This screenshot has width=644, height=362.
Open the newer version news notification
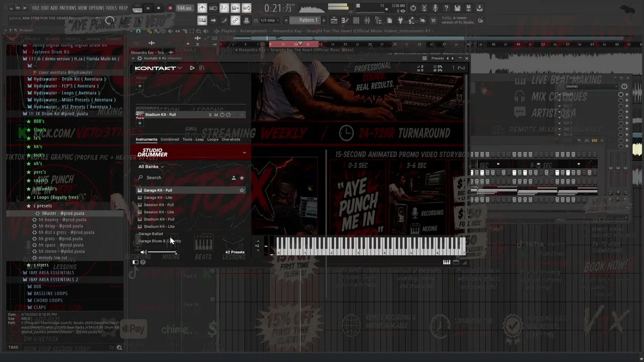pos(461,20)
